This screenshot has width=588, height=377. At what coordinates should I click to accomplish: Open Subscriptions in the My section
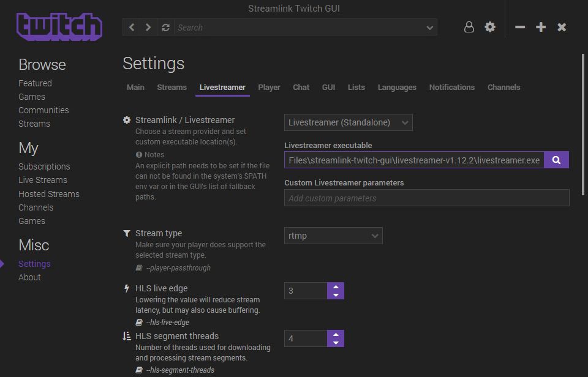point(44,166)
